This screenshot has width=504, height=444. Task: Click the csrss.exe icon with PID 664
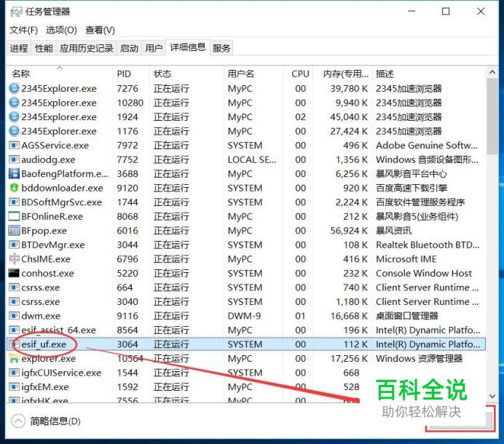(14, 288)
